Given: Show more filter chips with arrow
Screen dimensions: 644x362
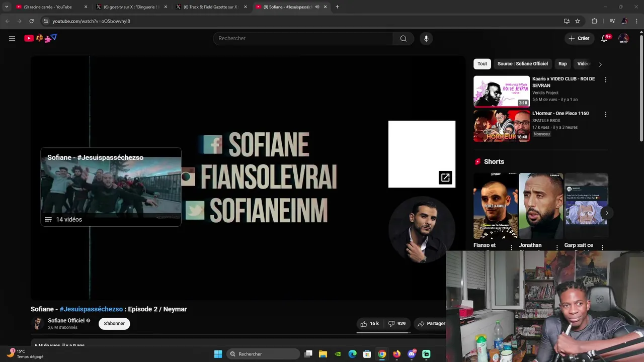Looking at the screenshot, I should pos(600,64).
